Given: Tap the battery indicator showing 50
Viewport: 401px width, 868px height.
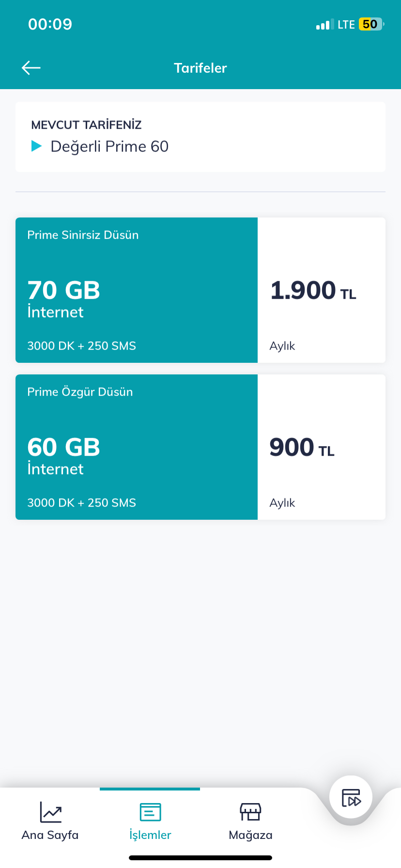Looking at the screenshot, I should [371, 24].
